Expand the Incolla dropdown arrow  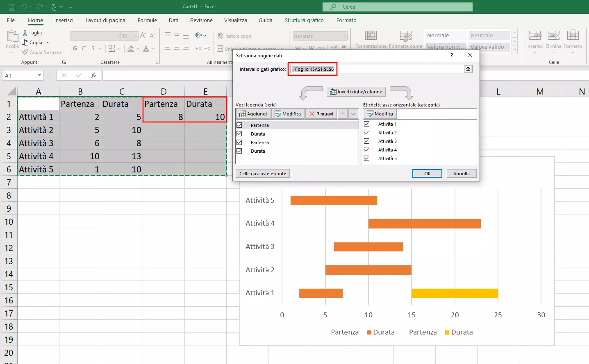[x=11, y=52]
